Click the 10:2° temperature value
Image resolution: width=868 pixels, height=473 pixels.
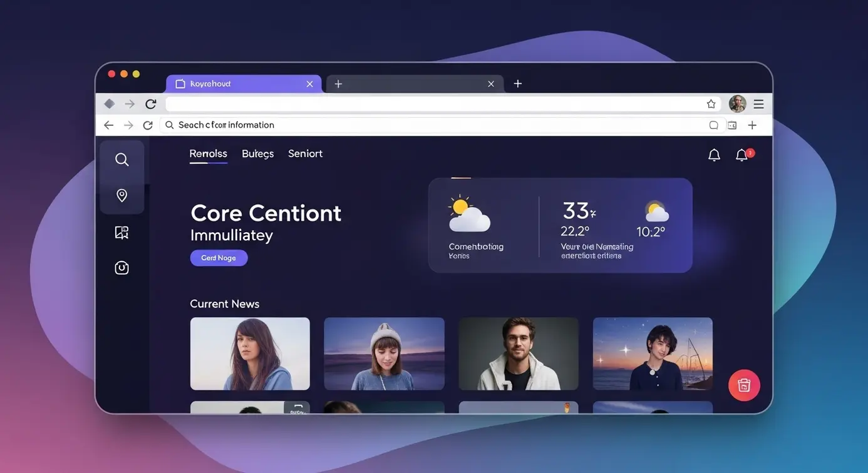coord(651,232)
